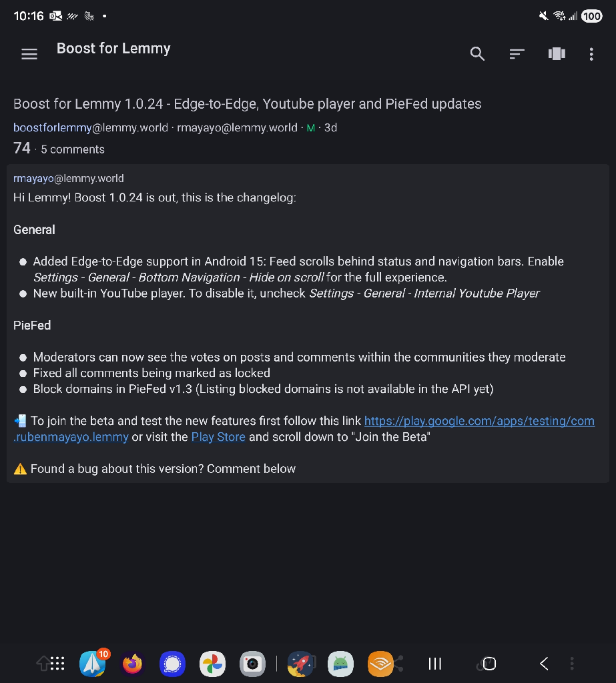616x683 pixels.
Task: Open the Signal messaging app
Action: point(172,664)
